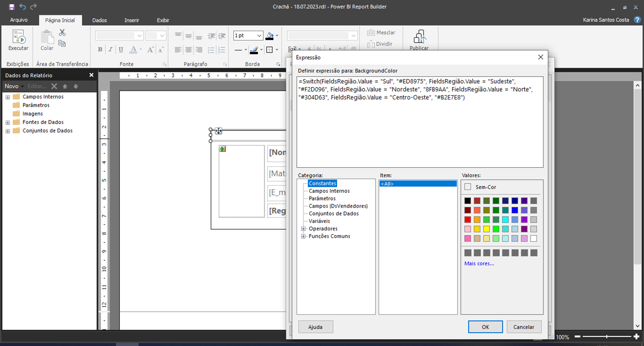
Task: Click the decrease font size icon
Action: coord(161,49)
